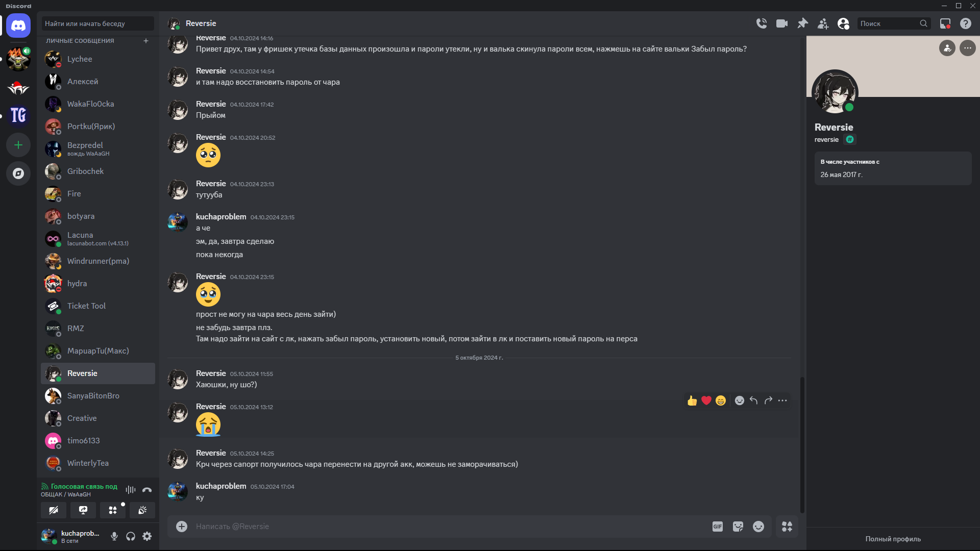Open Reversie's full profile
Viewport: 980px width, 551px height.
893,539
